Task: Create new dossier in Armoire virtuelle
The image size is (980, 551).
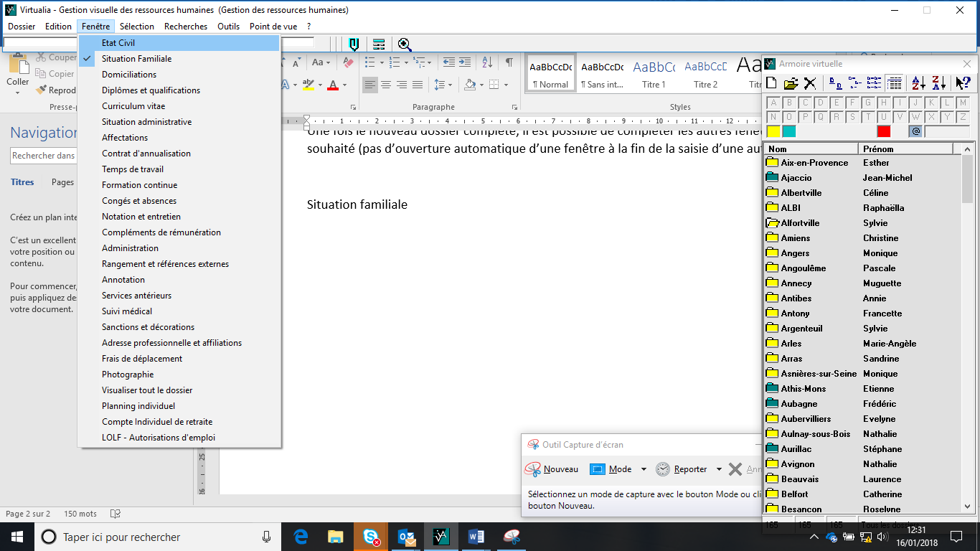Action: tap(773, 83)
